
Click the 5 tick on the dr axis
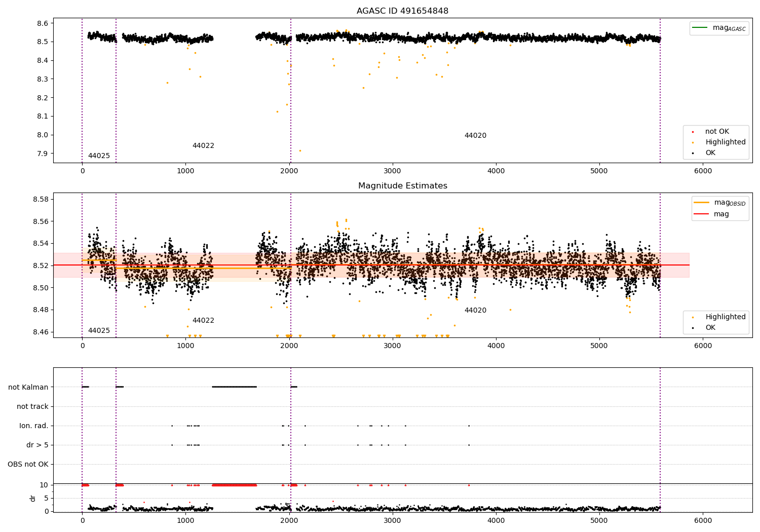coord(46,499)
